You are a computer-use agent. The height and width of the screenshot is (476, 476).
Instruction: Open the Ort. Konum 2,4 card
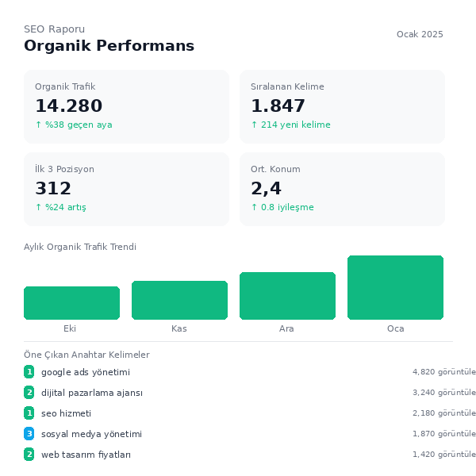pyautogui.click(x=342, y=190)
